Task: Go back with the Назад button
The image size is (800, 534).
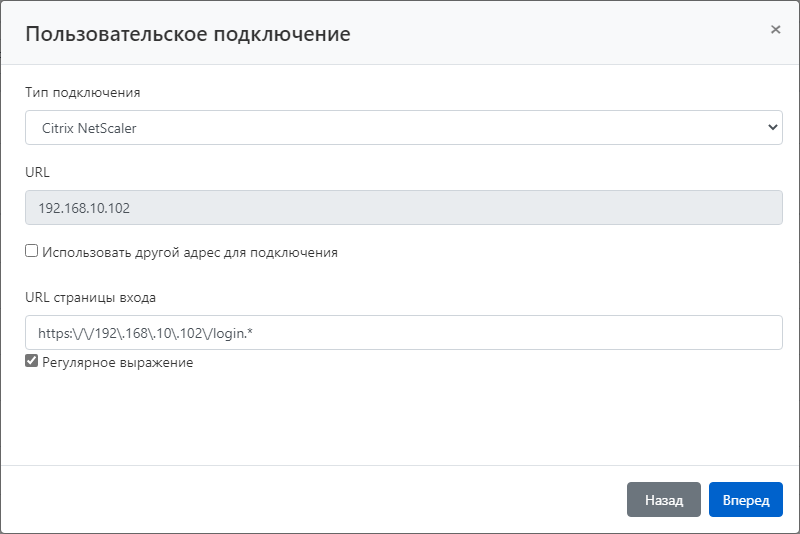Action: [663, 500]
